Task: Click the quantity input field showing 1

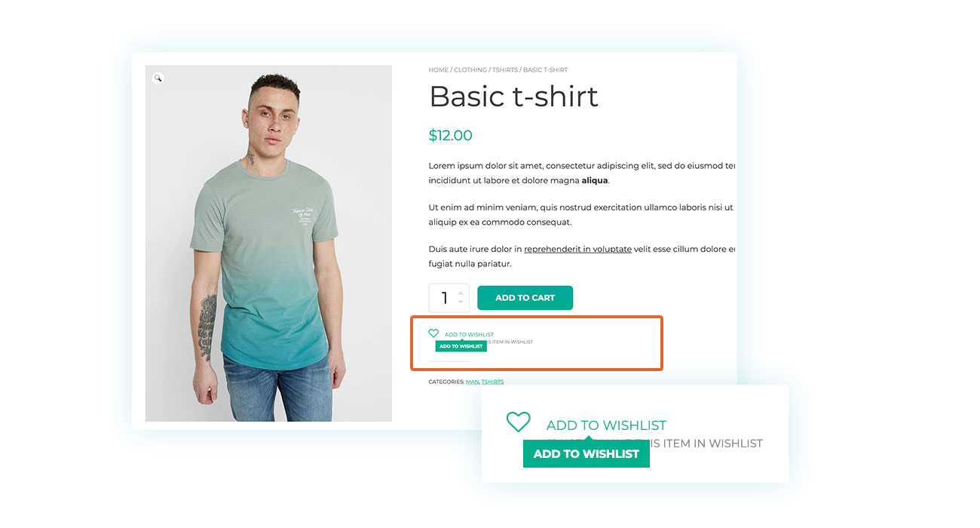Action: [449, 298]
